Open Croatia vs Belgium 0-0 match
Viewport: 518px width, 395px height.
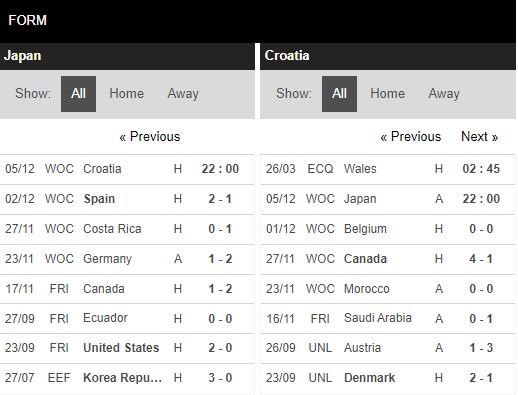388,229
